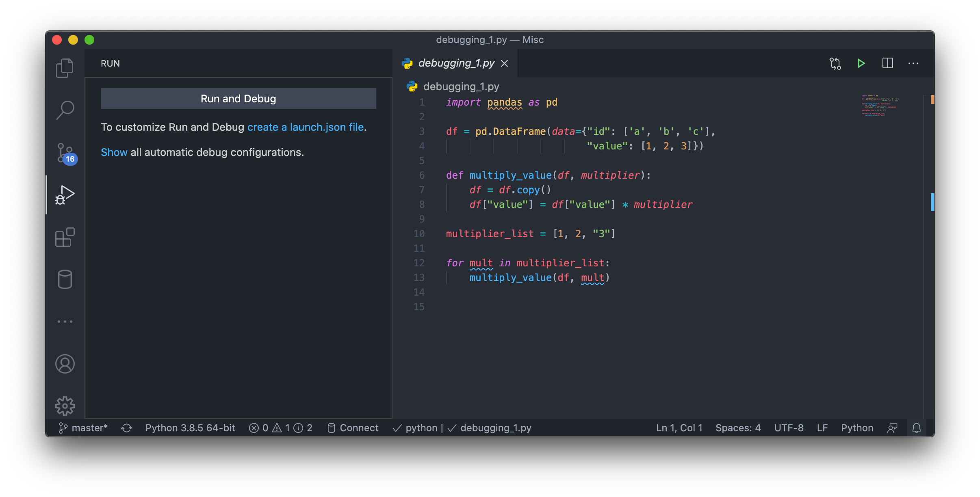The width and height of the screenshot is (980, 497).
Task: Expand additional views ellipsis in activity bar
Action: pyautogui.click(x=65, y=322)
